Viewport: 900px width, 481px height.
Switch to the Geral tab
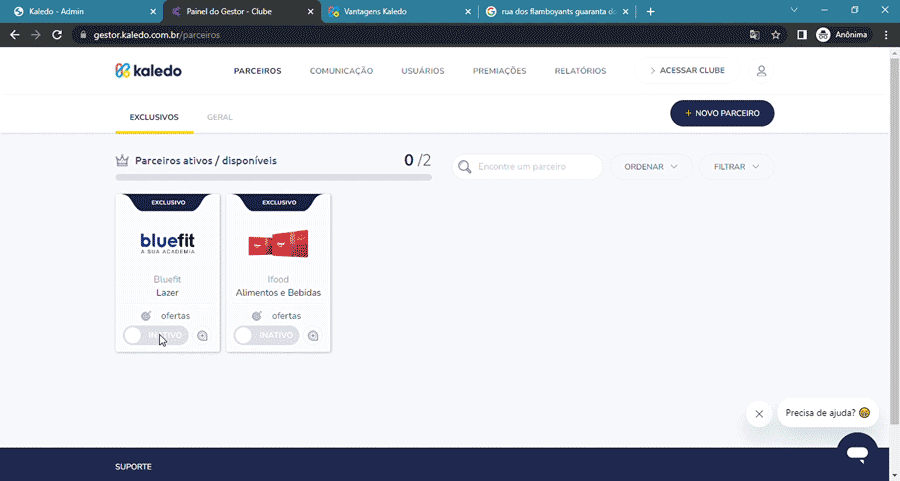[x=219, y=117]
